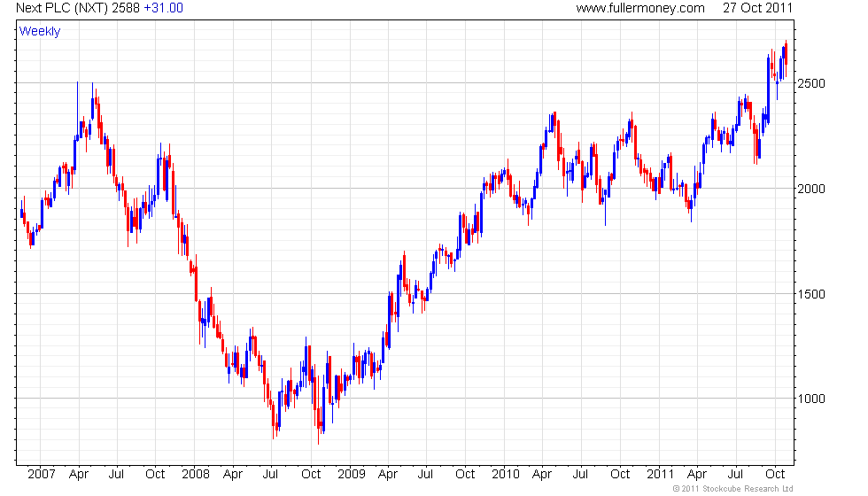Click the www.fullermoney.com site label
The image size is (868, 496).
click(x=640, y=8)
